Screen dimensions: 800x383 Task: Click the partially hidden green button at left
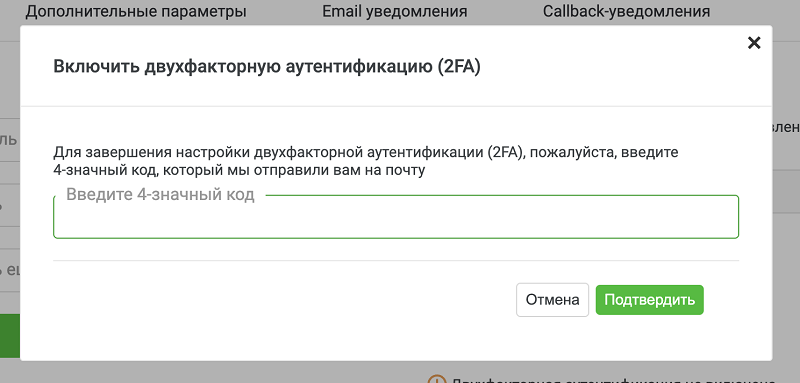click(x=10, y=336)
